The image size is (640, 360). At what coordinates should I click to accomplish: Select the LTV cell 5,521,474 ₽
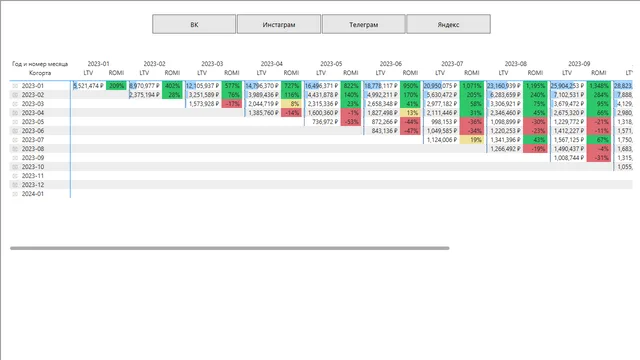point(89,86)
